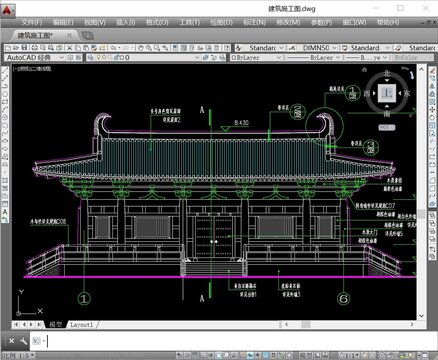Open the lineweight dropdown
The width and height of the screenshot is (438, 360).
[385, 57]
